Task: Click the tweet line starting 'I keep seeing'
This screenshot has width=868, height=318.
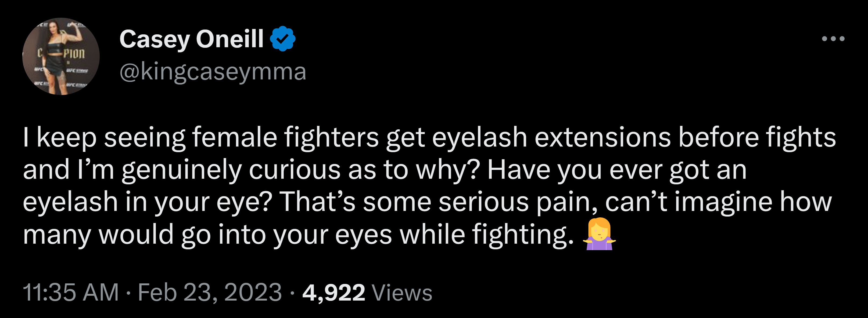Action: pyautogui.click(x=429, y=138)
